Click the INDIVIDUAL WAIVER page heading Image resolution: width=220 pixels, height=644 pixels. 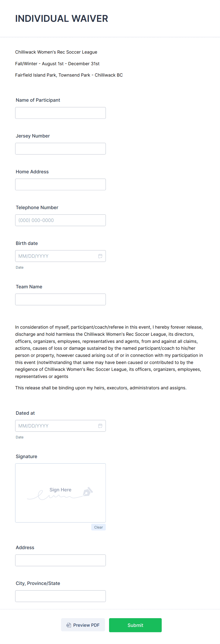pyautogui.click(x=61, y=18)
